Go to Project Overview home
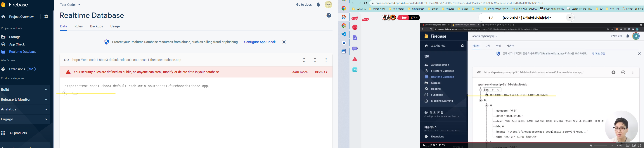 tap(18, 17)
